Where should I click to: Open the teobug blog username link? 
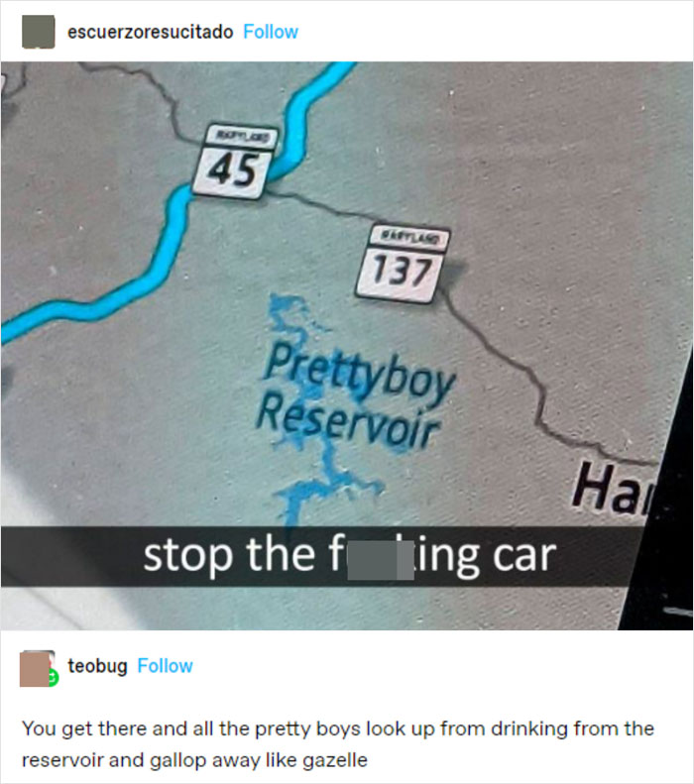(x=97, y=666)
